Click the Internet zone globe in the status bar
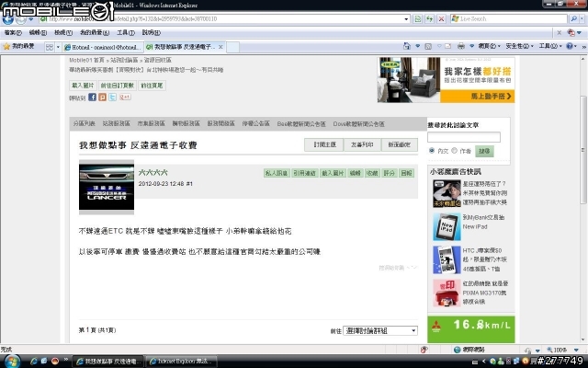The height and width of the screenshot is (368, 588). point(458,350)
